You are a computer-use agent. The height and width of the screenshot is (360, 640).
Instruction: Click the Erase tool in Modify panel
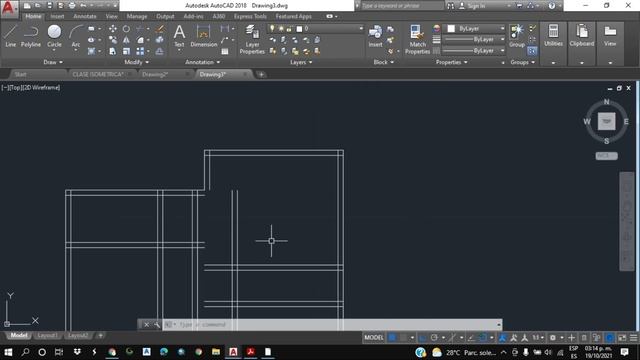[160, 29]
